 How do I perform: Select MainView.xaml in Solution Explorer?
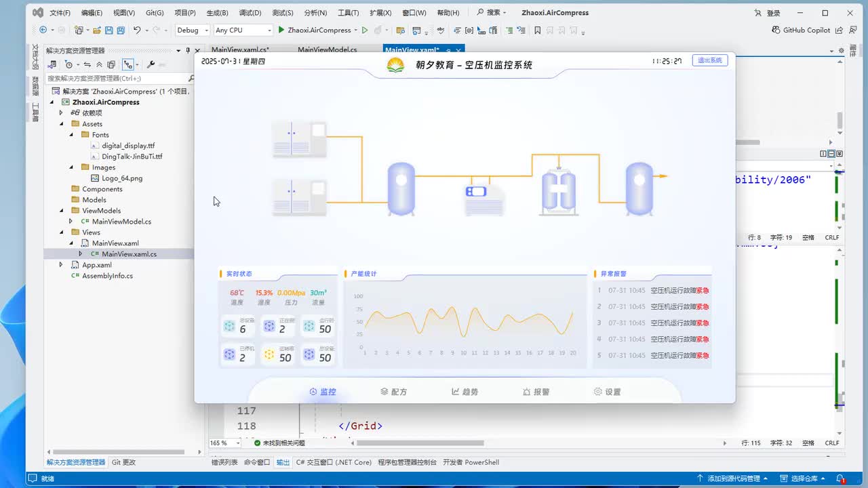click(115, 243)
